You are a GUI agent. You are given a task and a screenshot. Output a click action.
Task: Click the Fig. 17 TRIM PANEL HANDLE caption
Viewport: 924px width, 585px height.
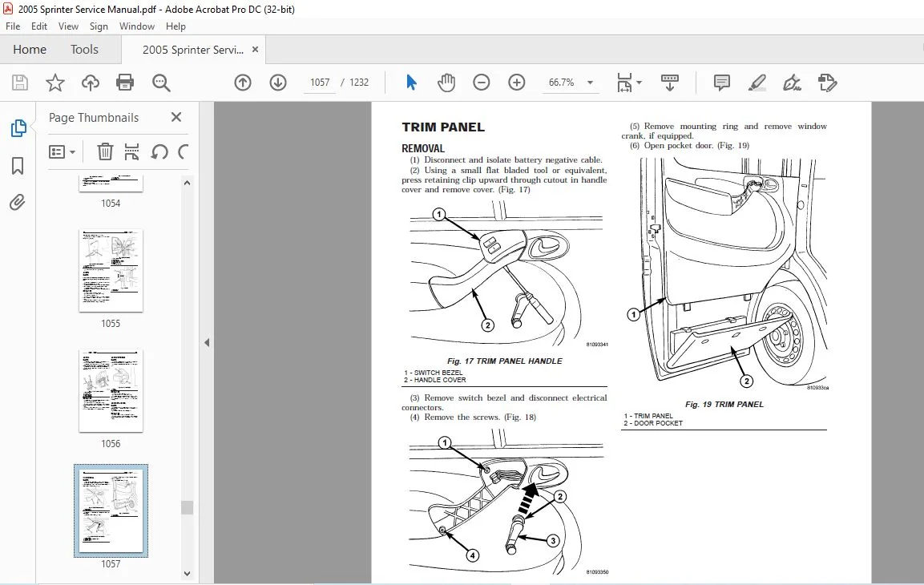coord(504,361)
